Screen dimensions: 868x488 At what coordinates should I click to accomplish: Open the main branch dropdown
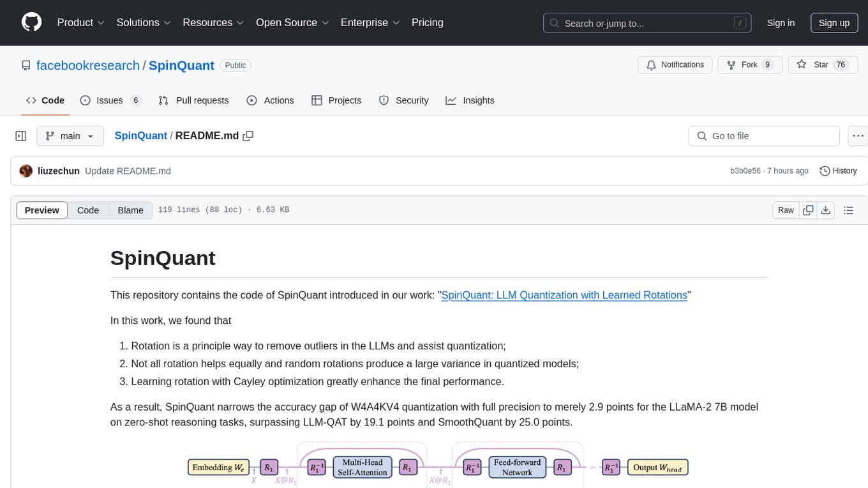click(x=70, y=136)
